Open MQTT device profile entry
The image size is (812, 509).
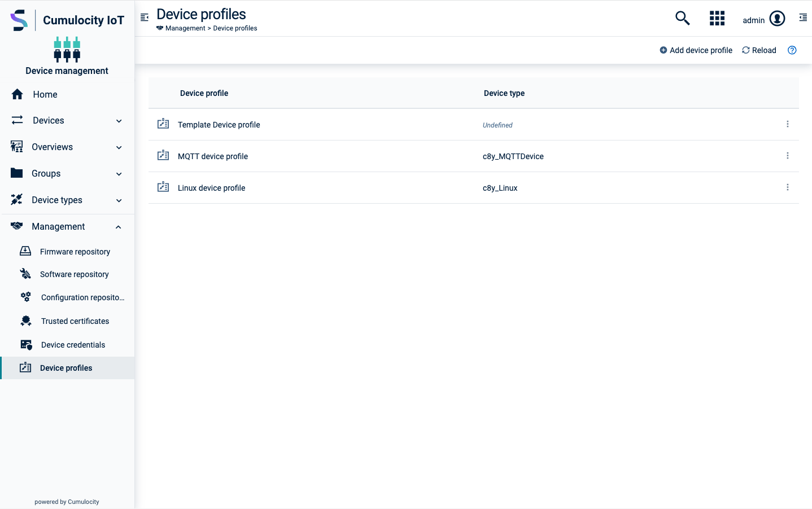coord(212,156)
